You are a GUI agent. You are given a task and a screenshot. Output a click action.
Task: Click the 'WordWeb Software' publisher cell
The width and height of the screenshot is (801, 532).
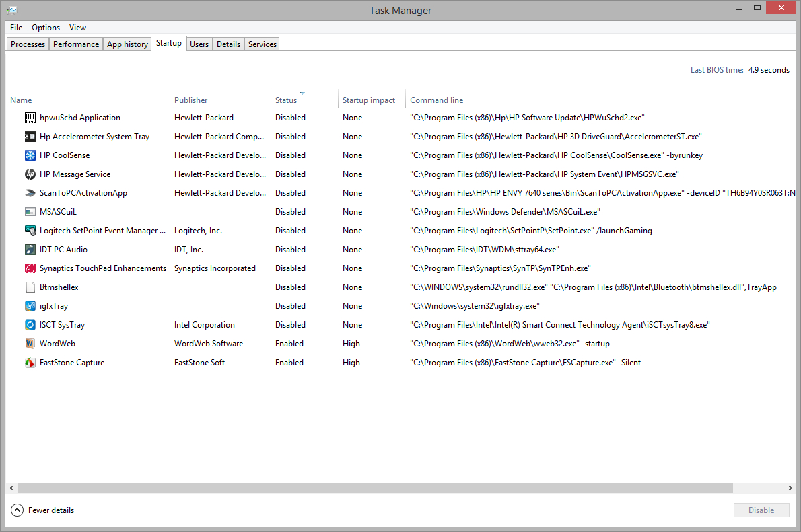[x=209, y=344]
